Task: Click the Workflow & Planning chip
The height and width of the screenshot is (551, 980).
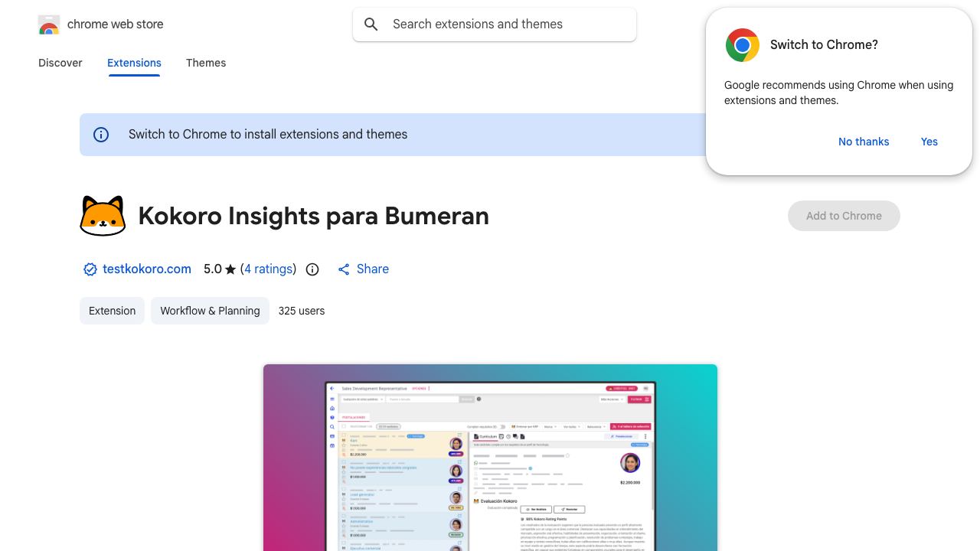Action: [210, 311]
